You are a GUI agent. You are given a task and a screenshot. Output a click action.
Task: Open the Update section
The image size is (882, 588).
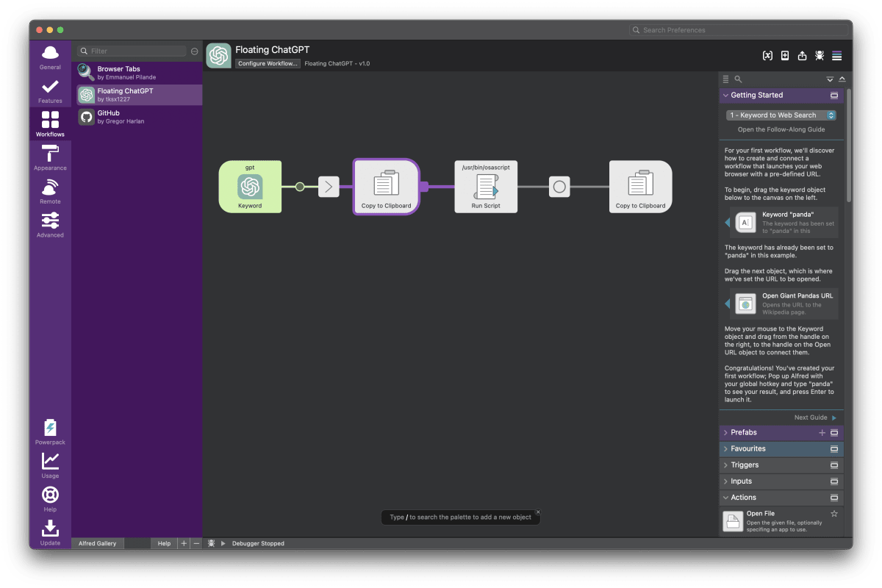point(50,533)
